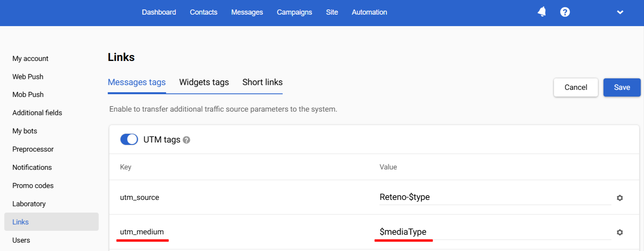Viewport: 644px width, 251px height.
Task: Navigate to Web Push settings
Action: (x=28, y=77)
